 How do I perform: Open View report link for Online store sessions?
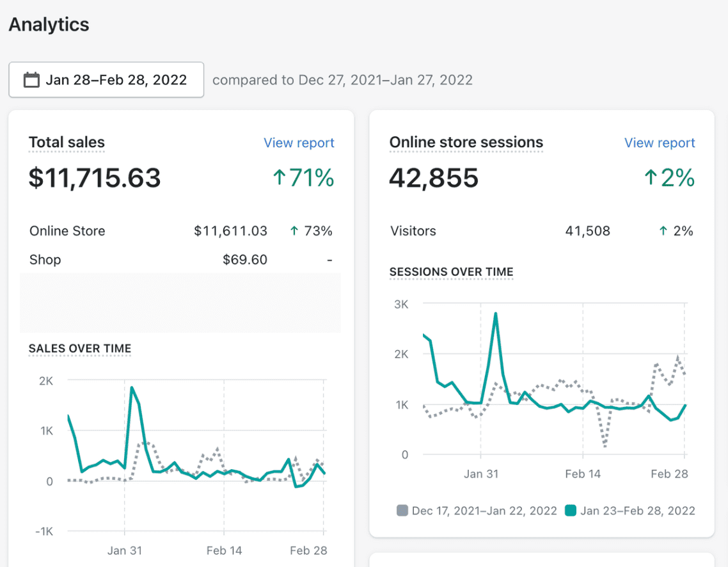[x=660, y=143]
